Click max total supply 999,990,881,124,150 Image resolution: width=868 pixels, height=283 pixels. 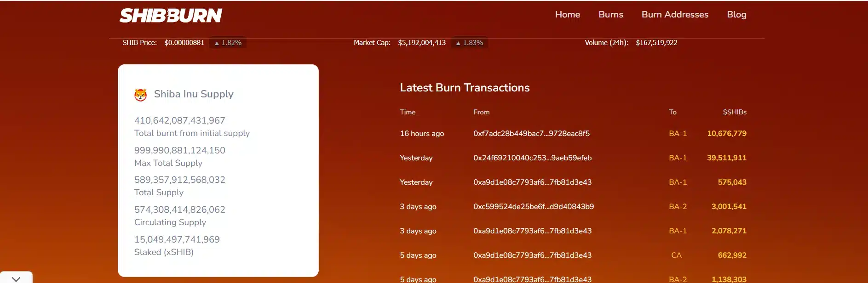click(x=179, y=150)
